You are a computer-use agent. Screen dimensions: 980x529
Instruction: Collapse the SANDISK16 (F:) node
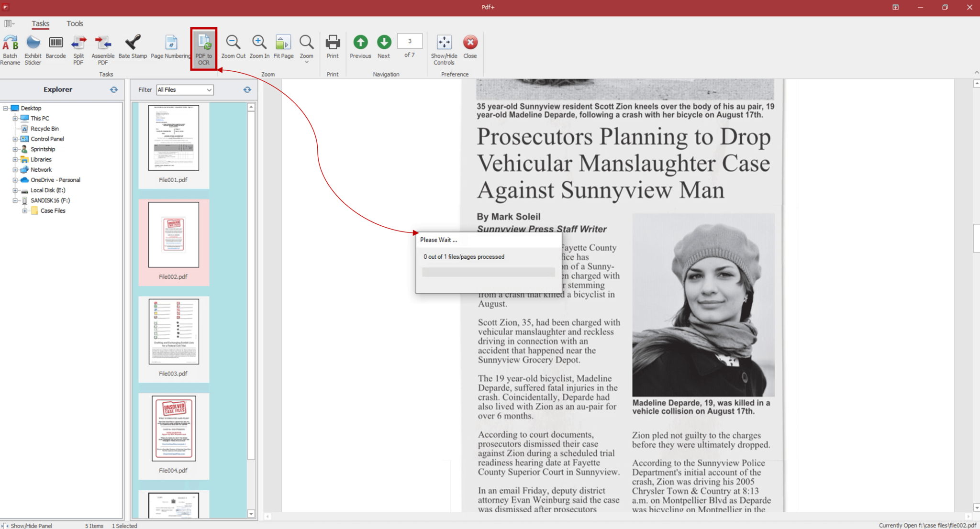coord(15,200)
